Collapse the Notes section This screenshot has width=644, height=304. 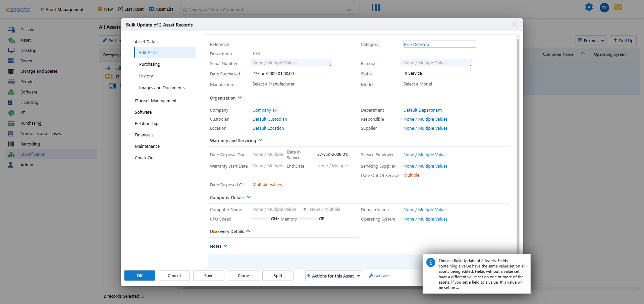point(226,246)
